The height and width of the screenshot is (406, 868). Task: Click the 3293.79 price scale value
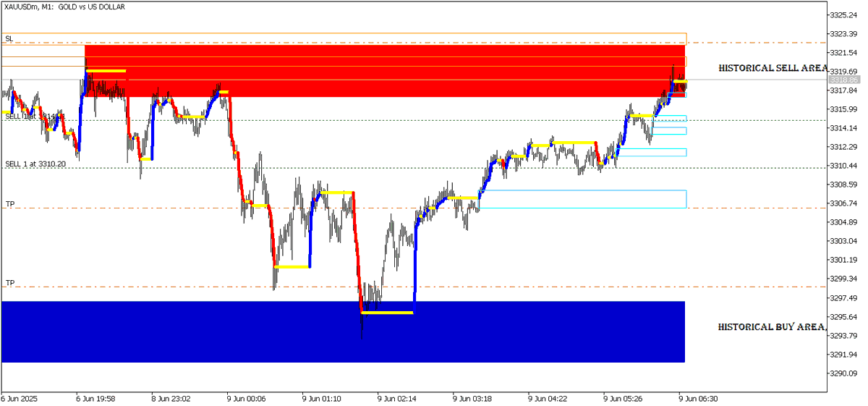[843, 336]
